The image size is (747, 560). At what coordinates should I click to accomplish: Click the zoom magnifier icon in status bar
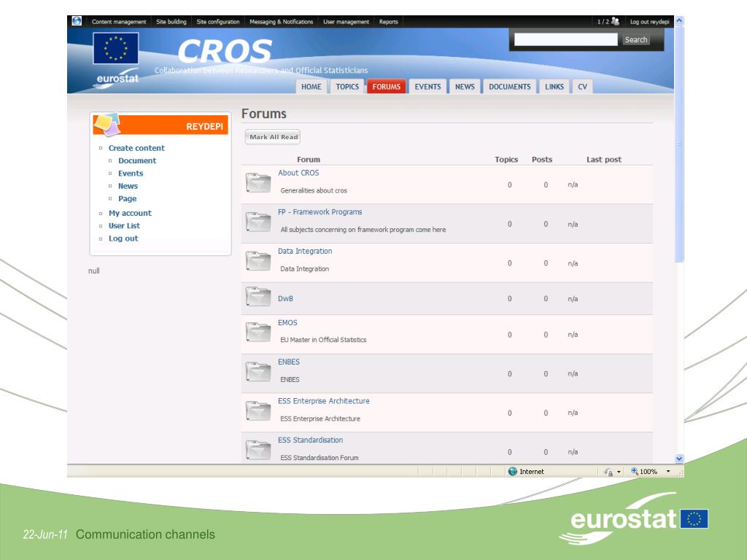635,471
